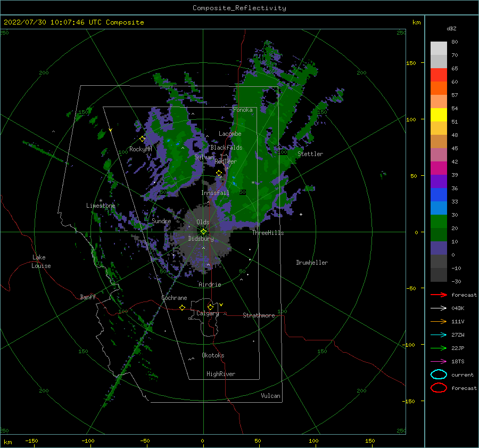Click yellow diamond marker below Cochrane
Screen dimensions: 479x448
[182, 307]
